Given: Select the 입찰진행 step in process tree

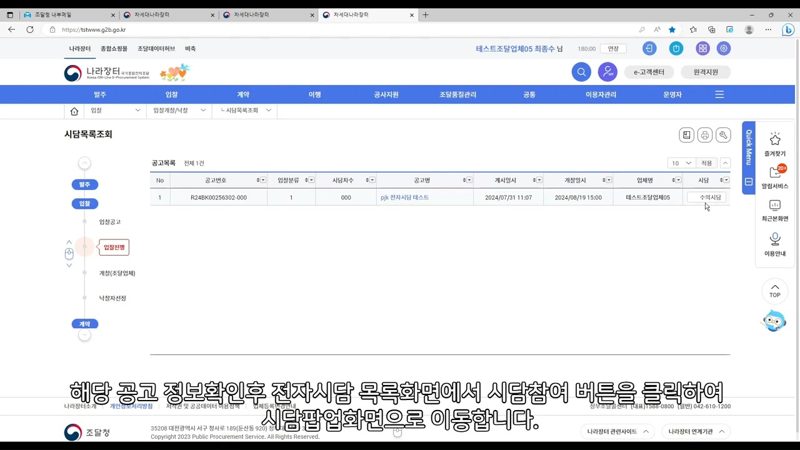Looking at the screenshot, I should click(114, 247).
